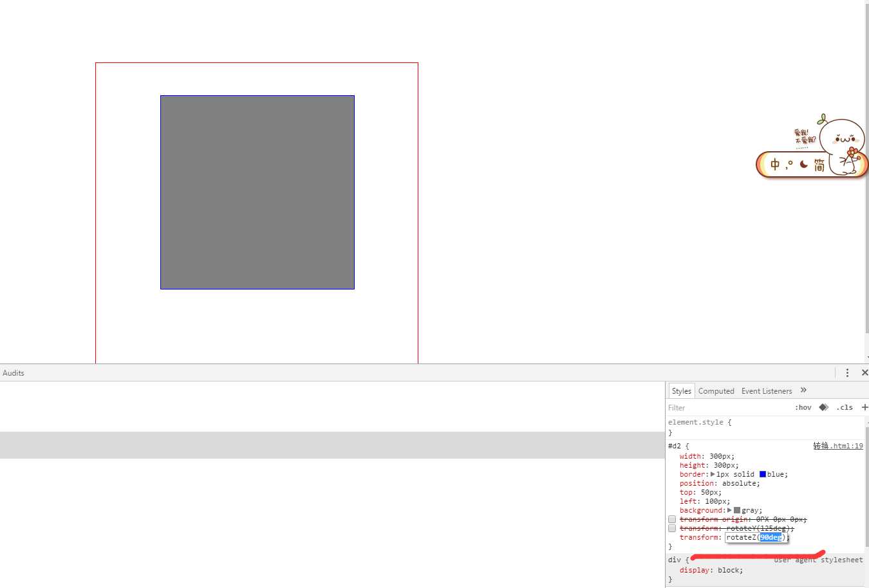Open the gray background color swatch
Viewport: 869px width, 588px height.
pyautogui.click(x=737, y=510)
